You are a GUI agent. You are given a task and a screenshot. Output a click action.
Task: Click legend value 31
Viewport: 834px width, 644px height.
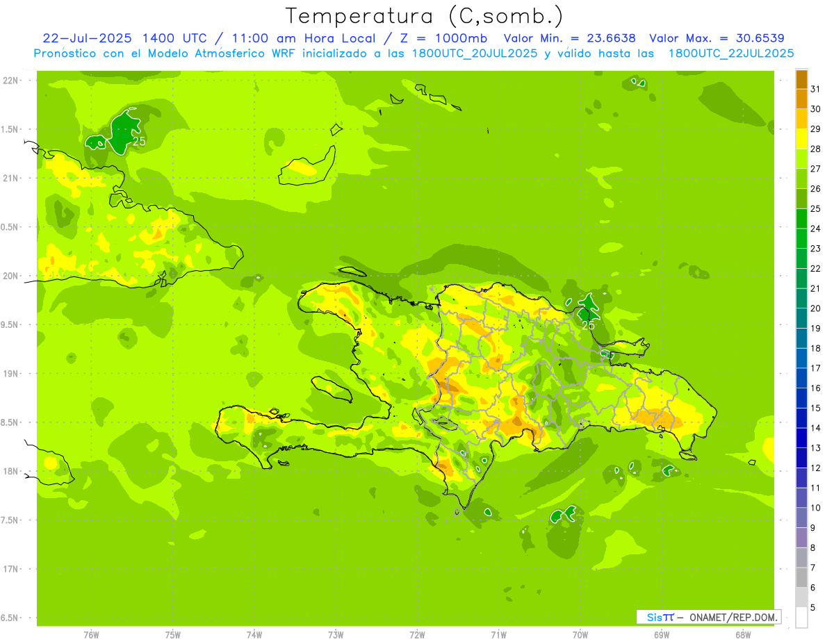click(x=816, y=89)
